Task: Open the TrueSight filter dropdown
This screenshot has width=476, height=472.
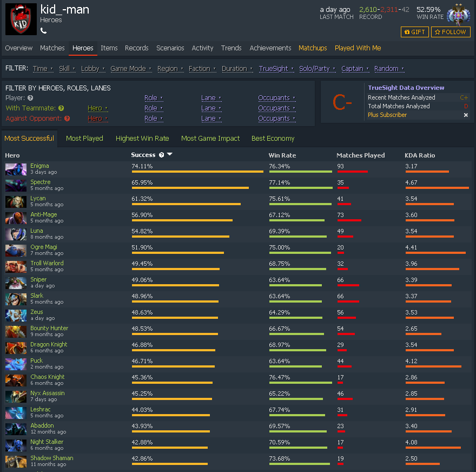Action: 276,69
